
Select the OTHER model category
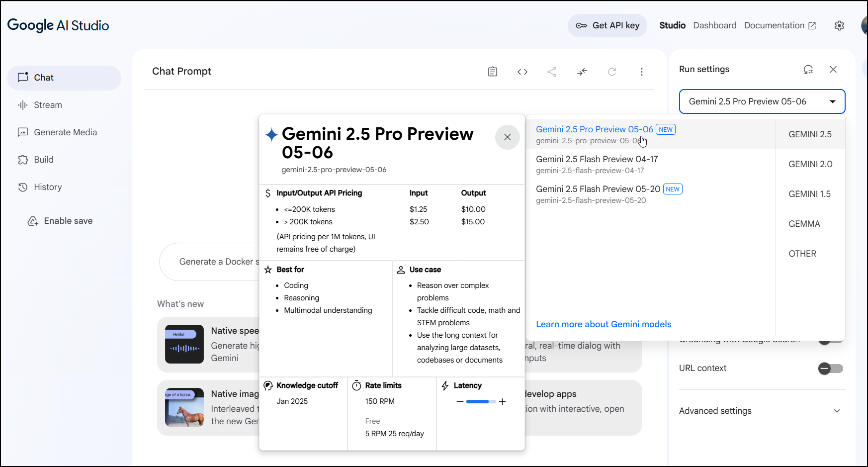810,254
